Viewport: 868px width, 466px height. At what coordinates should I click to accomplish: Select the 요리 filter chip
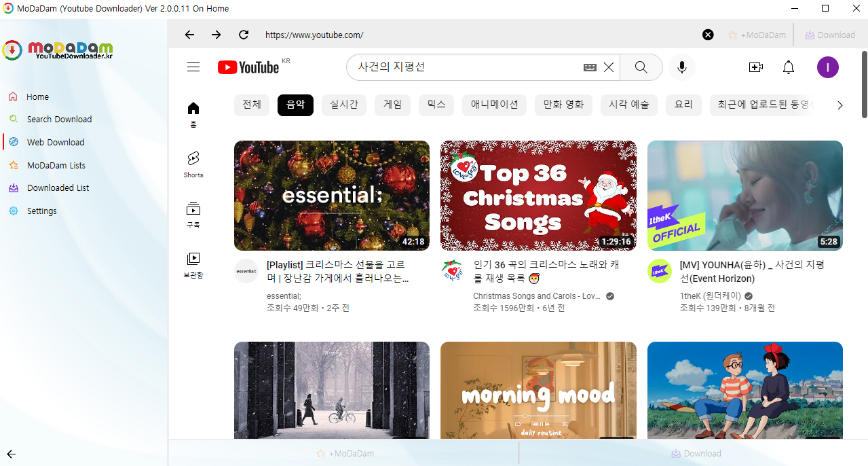[683, 105]
